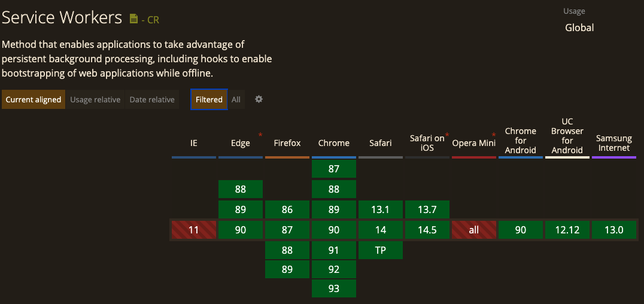Switch to Date relative view
The height and width of the screenshot is (304, 644).
(152, 100)
